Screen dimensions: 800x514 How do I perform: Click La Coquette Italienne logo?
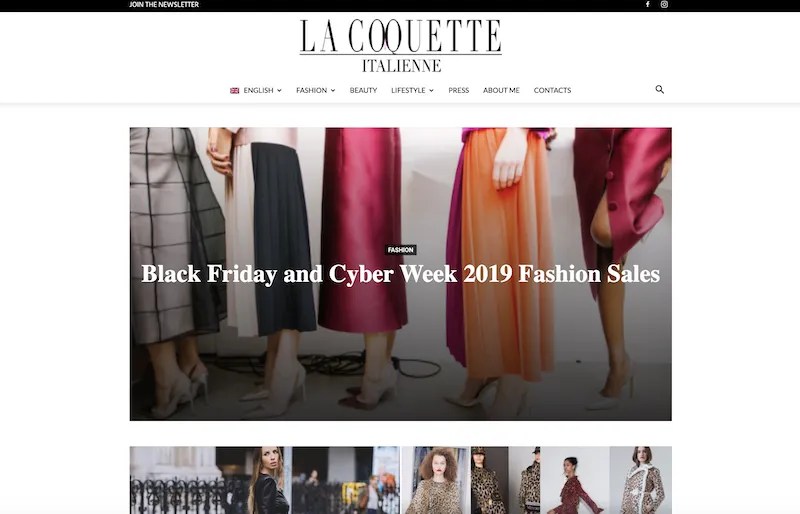pos(401,45)
